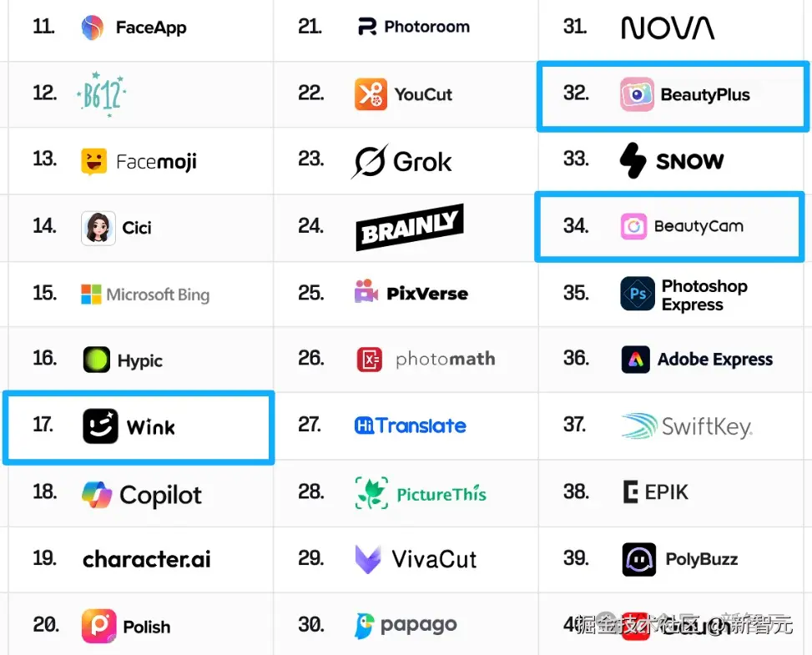812x655 pixels.
Task: Click the character.ai text label
Action: point(147,559)
